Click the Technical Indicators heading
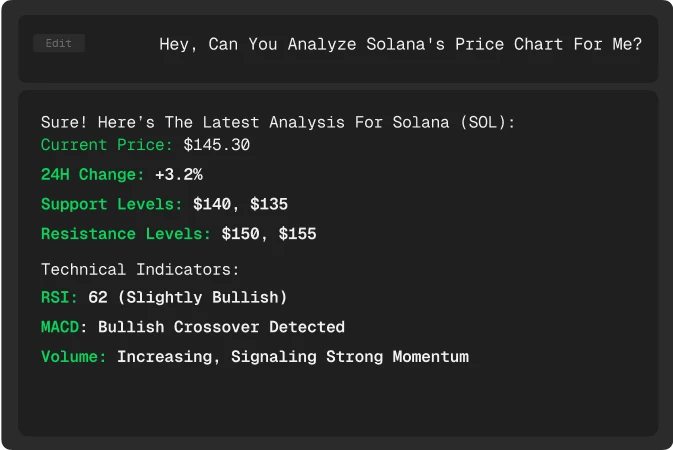 (x=140, y=270)
